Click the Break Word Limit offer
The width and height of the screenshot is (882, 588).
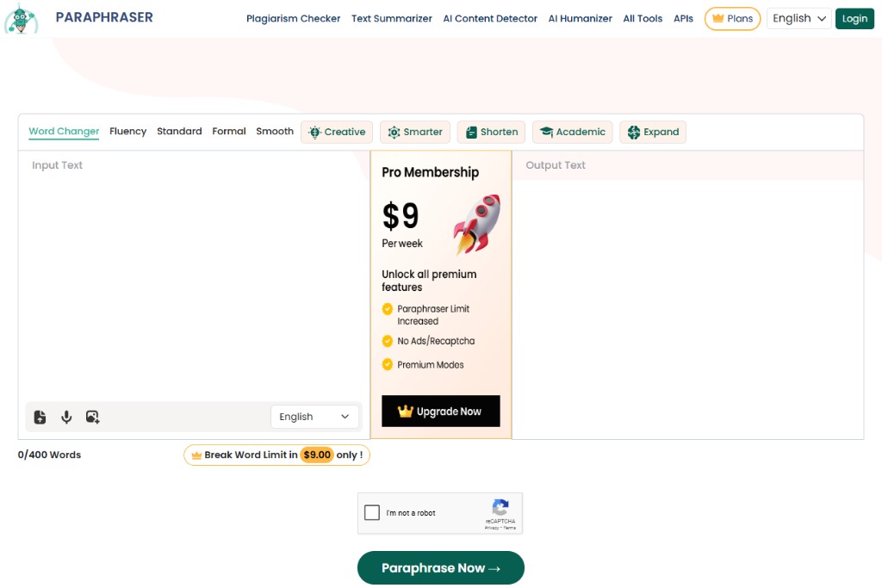276,455
